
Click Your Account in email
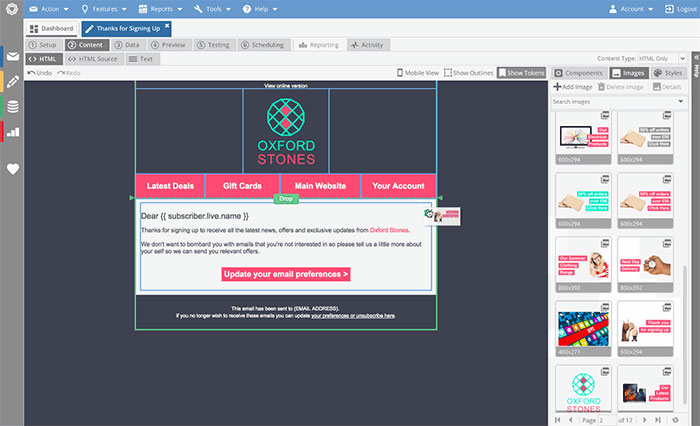[x=398, y=186]
